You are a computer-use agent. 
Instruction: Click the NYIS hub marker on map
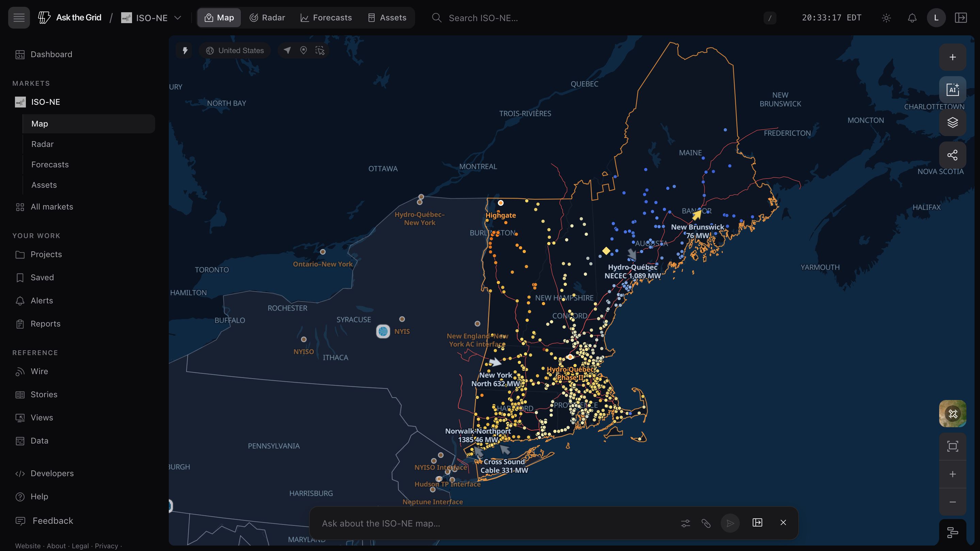click(383, 331)
